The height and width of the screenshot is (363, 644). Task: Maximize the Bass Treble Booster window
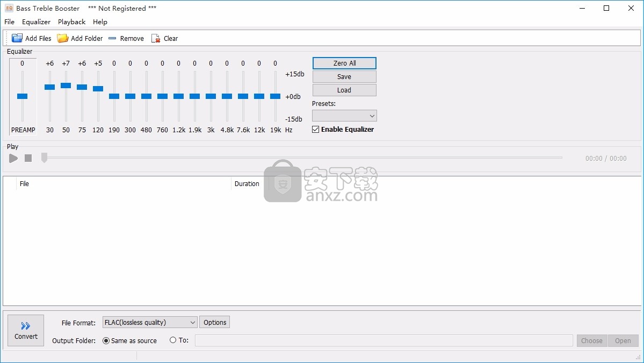606,8
